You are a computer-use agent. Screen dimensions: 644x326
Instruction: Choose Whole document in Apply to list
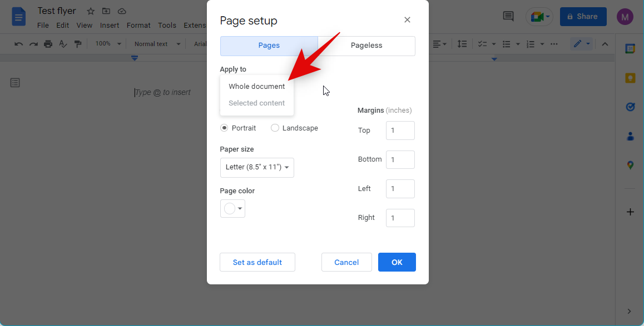click(x=256, y=86)
